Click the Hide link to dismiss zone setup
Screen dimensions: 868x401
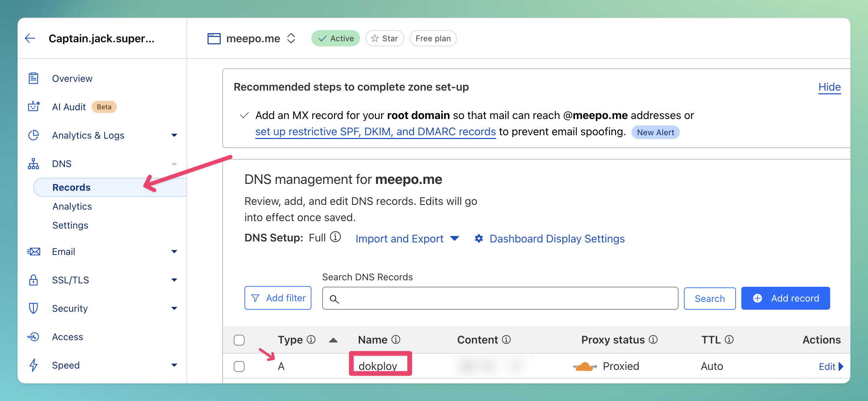[x=829, y=87]
